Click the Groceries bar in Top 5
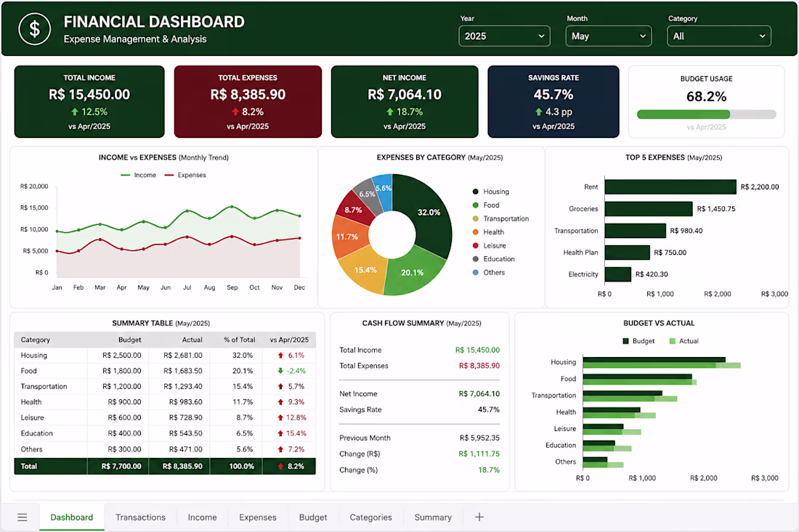 649,209
